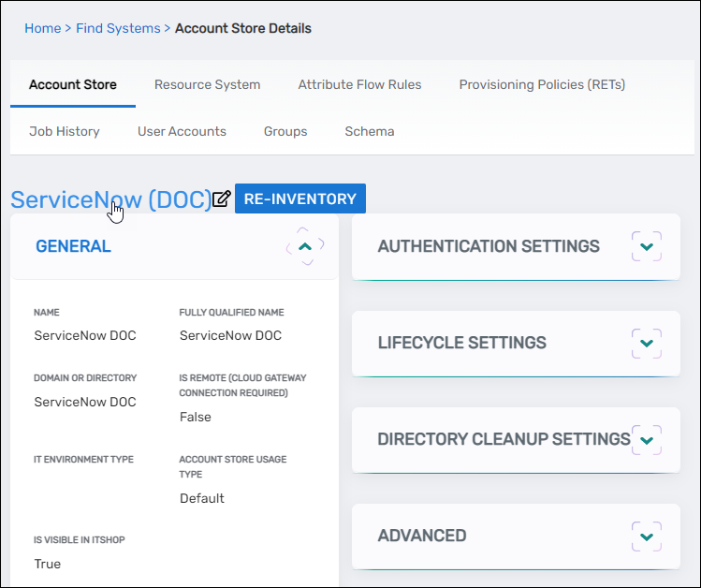The width and height of the screenshot is (701, 588).
Task: Expand Directory Cleanup Settings chevron
Action: [x=646, y=439]
